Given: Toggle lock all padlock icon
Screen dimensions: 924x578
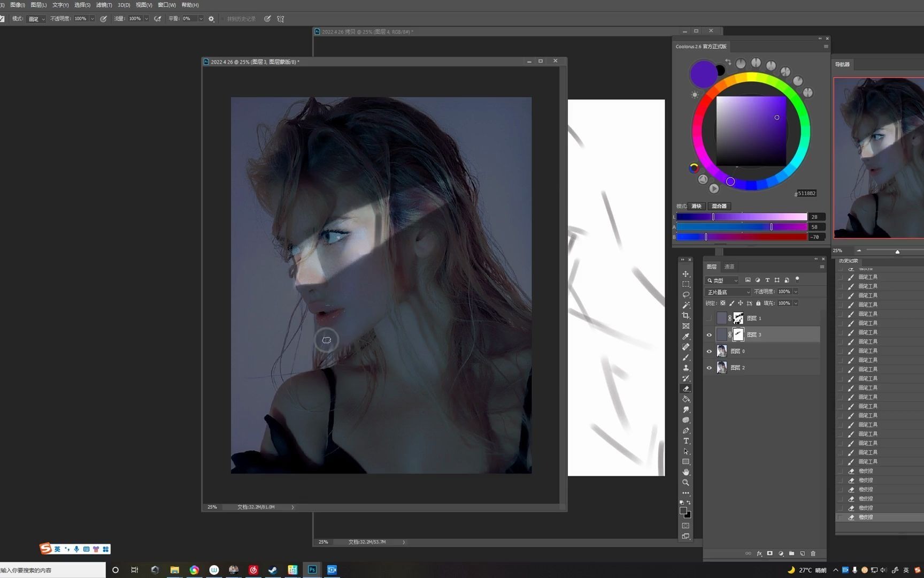Looking at the screenshot, I should (758, 303).
